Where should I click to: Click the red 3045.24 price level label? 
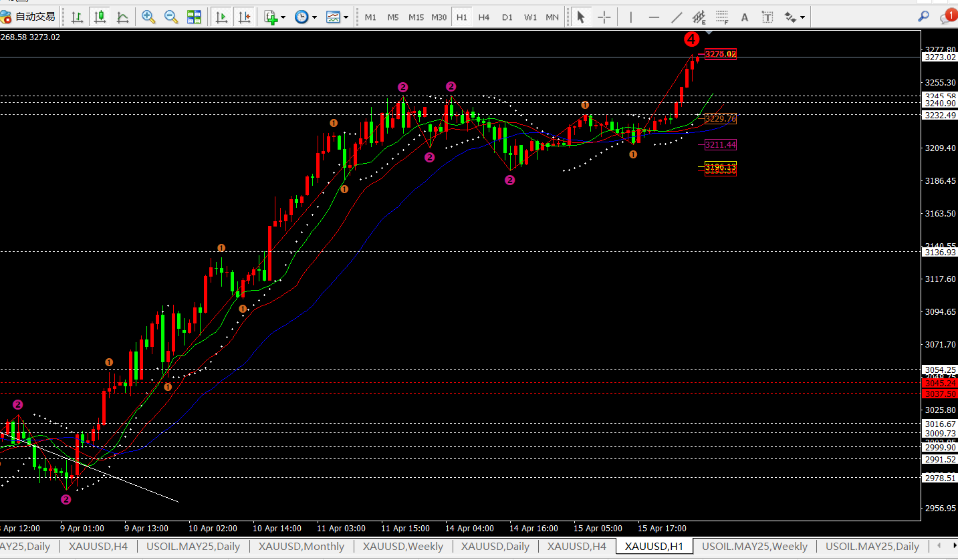pos(939,383)
